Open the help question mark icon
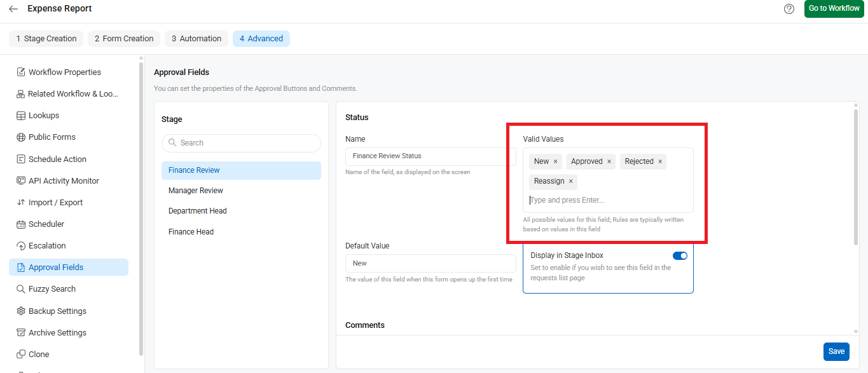This screenshot has height=373, width=868. pos(789,9)
